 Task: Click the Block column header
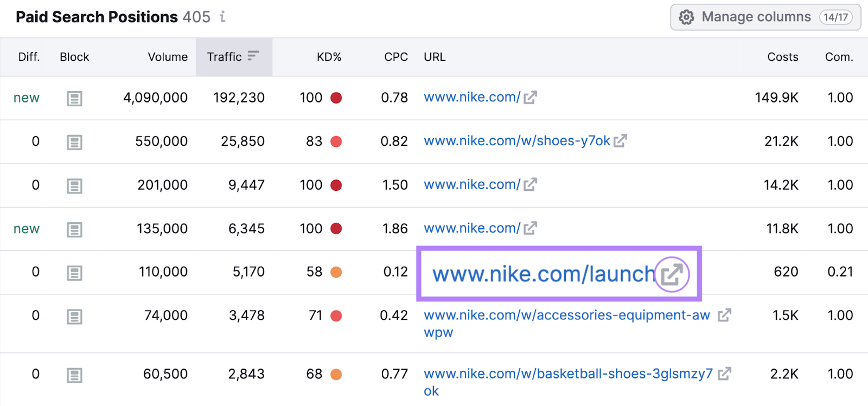tap(74, 57)
